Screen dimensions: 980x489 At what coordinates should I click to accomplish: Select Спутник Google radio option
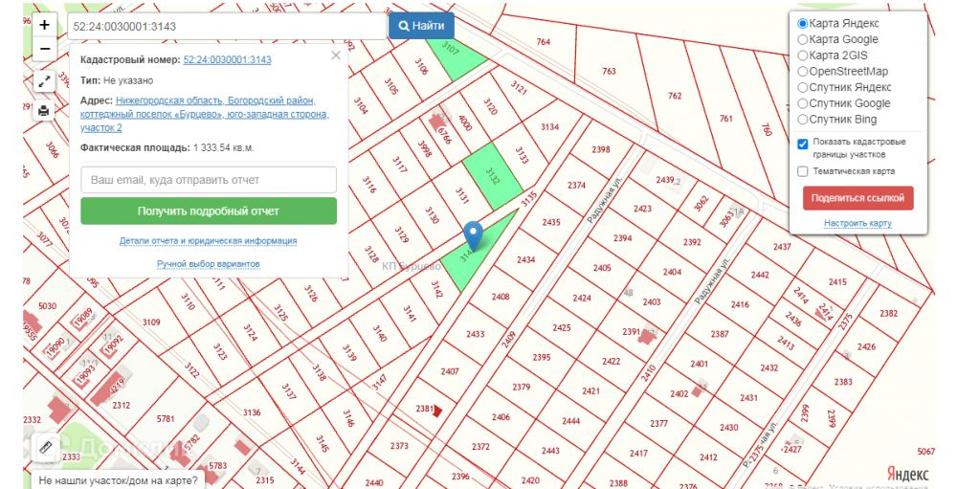pos(803,103)
